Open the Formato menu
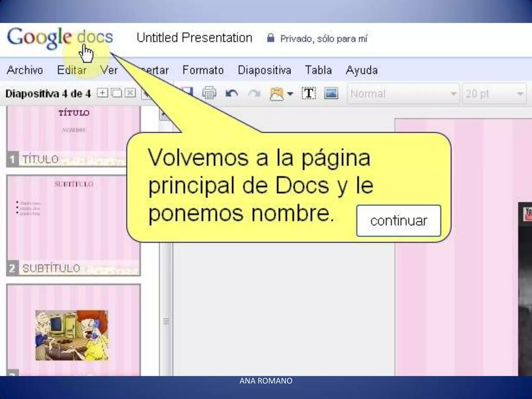532x399 pixels. [x=203, y=70]
